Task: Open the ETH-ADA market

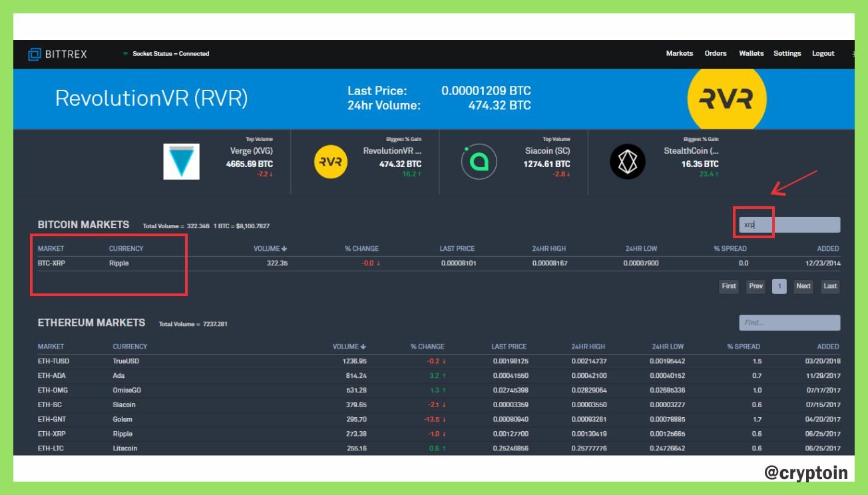Action: [x=51, y=376]
